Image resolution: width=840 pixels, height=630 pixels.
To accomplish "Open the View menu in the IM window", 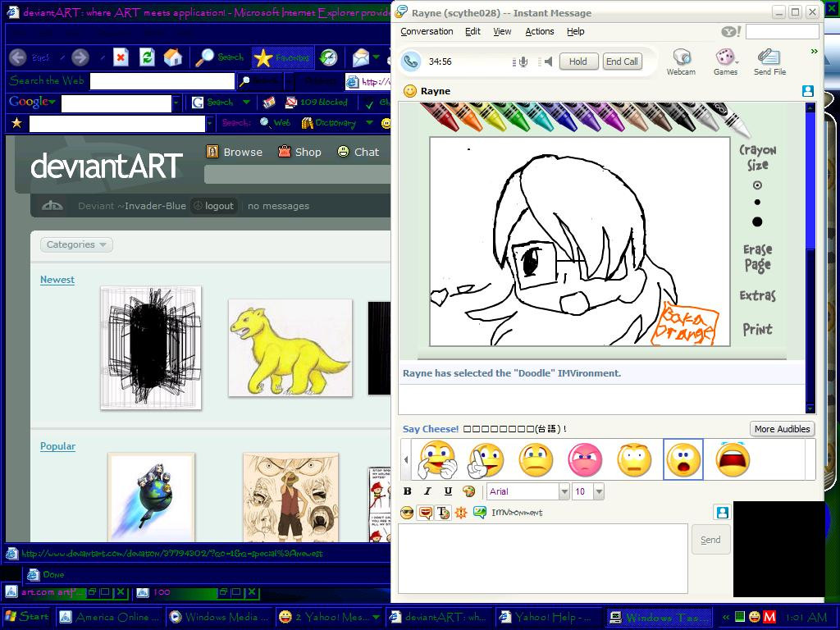I will [502, 32].
